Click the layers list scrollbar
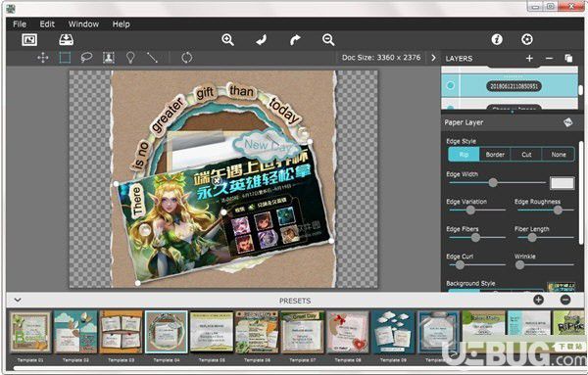588x375 pixels. tap(580, 90)
